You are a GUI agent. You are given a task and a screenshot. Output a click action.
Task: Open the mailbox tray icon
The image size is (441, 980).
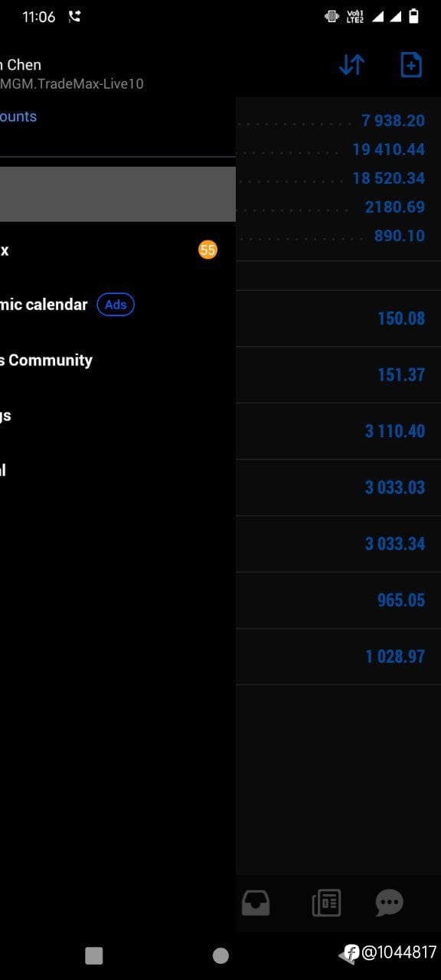256,903
